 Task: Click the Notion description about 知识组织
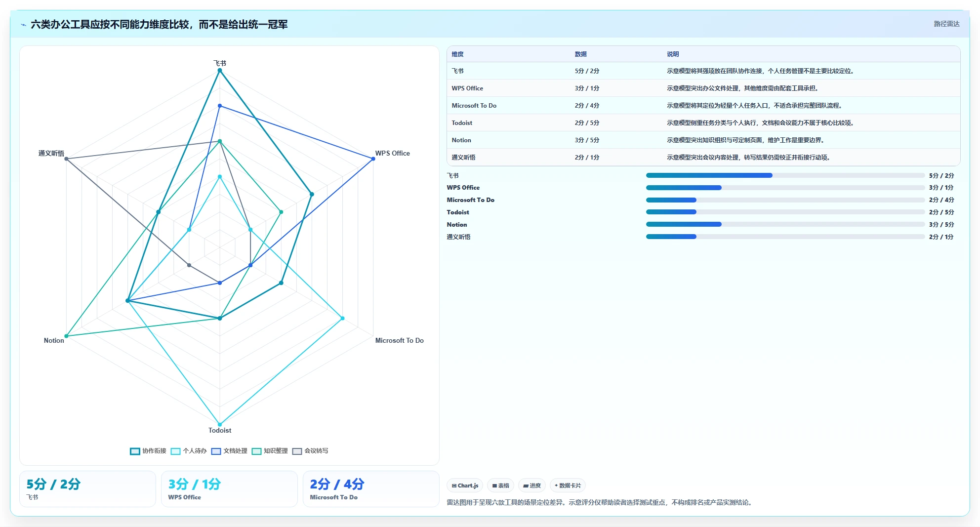[x=746, y=140]
